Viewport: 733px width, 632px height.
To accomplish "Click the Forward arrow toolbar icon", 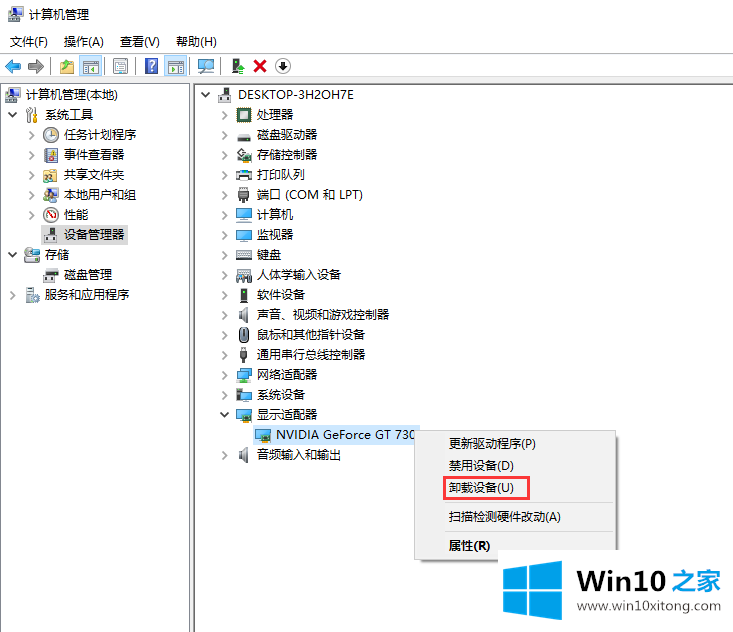I will point(36,66).
